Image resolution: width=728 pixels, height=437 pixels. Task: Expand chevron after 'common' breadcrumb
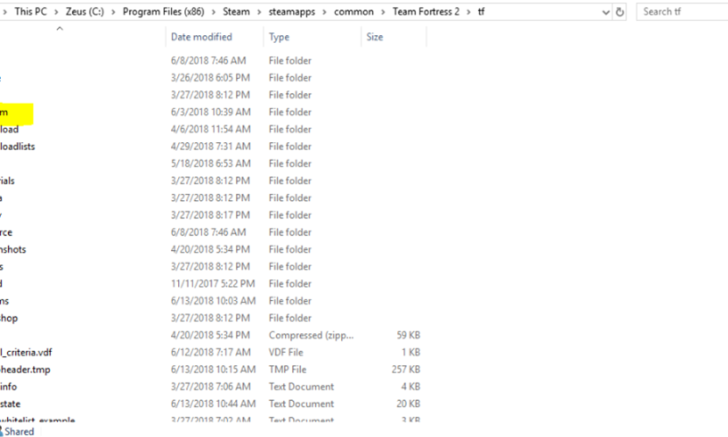coord(383,12)
